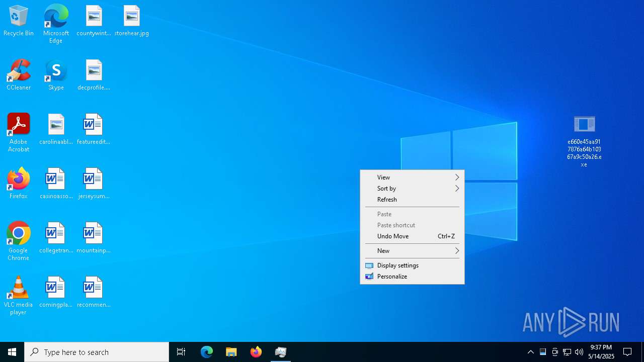644x362 pixels.
Task: Launch Firefox from the taskbar
Action: click(256, 352)
